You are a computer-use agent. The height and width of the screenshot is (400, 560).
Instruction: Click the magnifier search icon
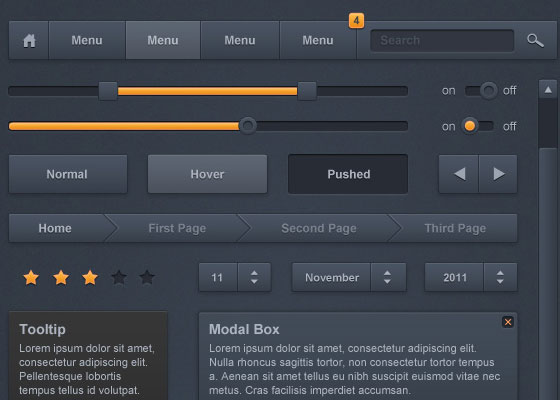535,40
